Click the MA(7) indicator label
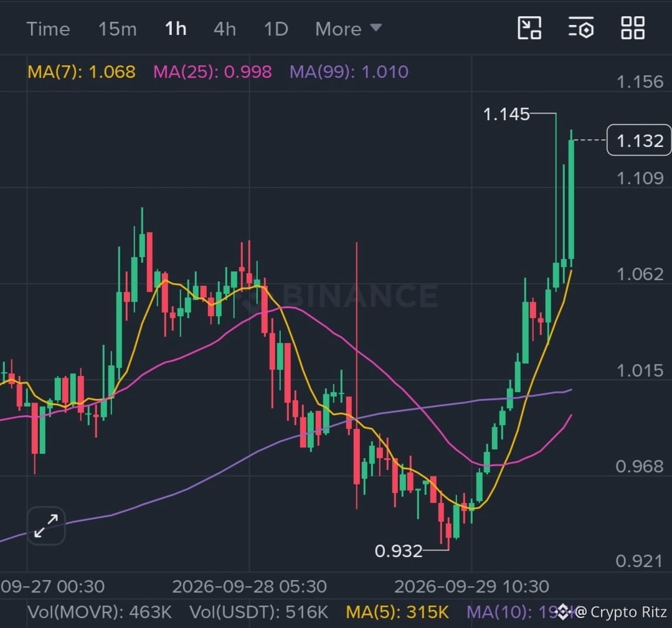 [82, 72]
